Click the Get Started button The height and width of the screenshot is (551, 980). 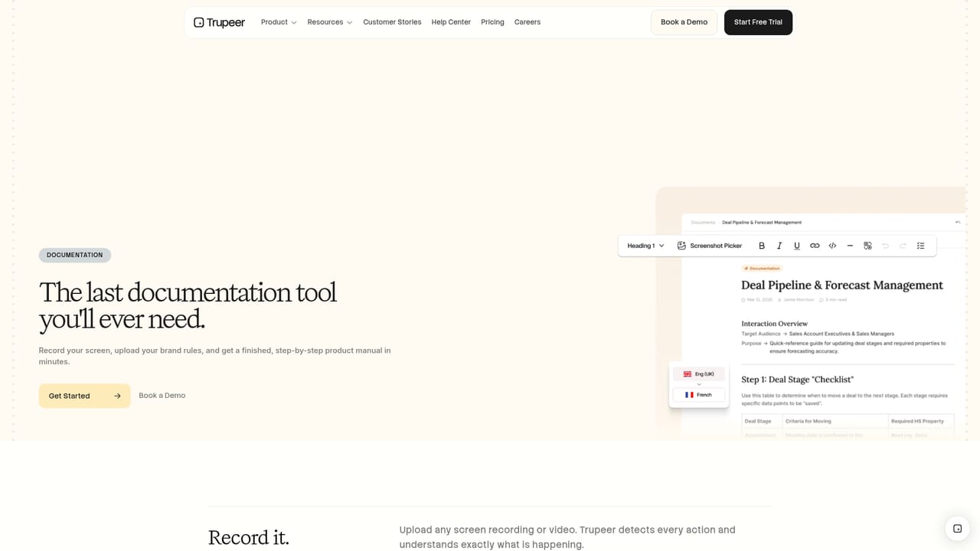pos(84,396)
